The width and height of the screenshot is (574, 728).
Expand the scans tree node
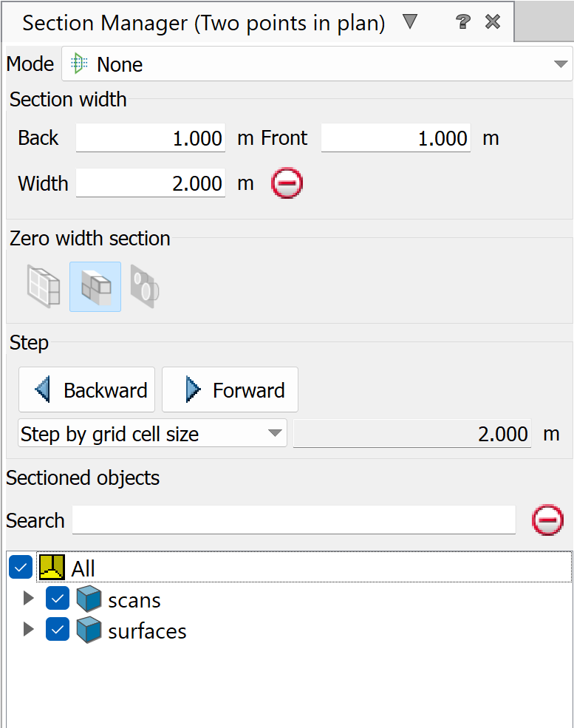point(29,599)
